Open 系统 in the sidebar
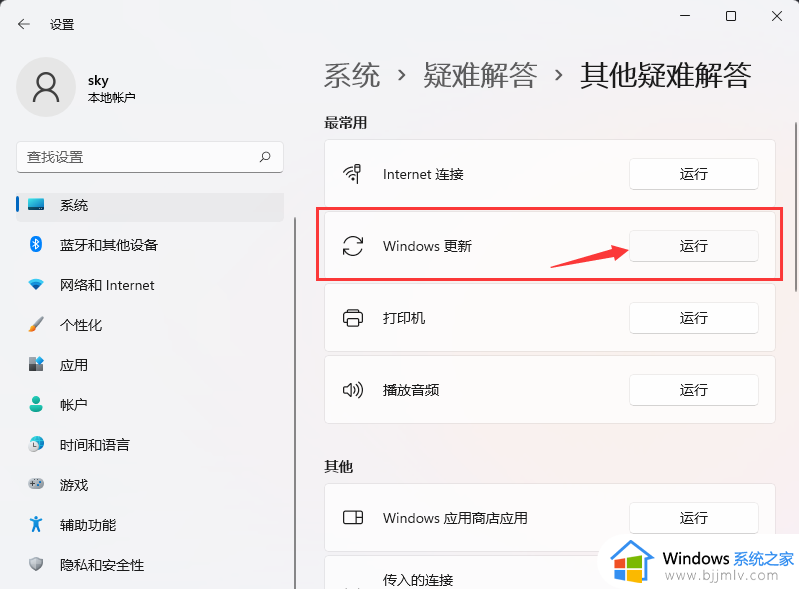Viewport: 799px width, 589px height. [x=150, y=205]
